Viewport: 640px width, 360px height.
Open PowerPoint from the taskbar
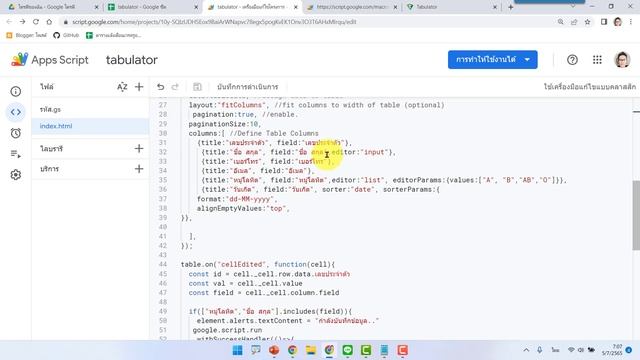tap(274, 350)
